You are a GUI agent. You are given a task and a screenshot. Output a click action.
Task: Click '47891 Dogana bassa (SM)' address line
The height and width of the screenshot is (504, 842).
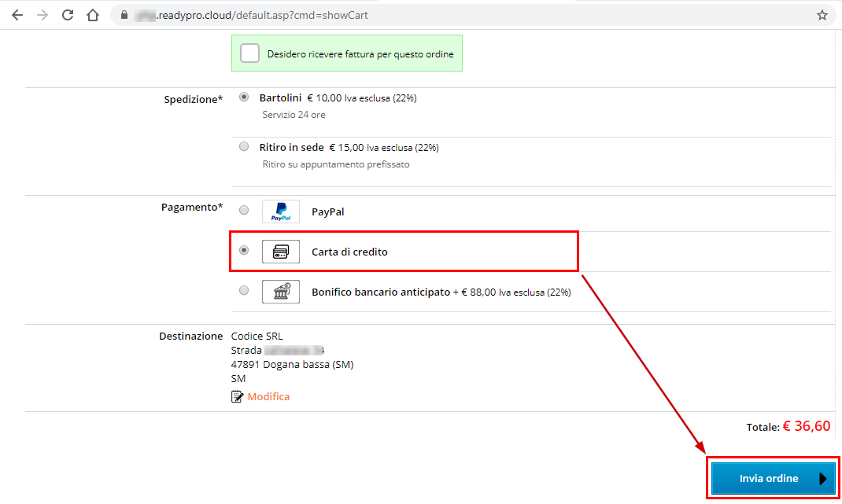292,365
